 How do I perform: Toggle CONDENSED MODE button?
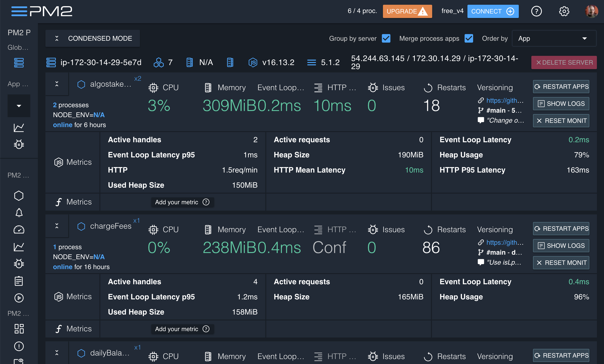[93, 39]
